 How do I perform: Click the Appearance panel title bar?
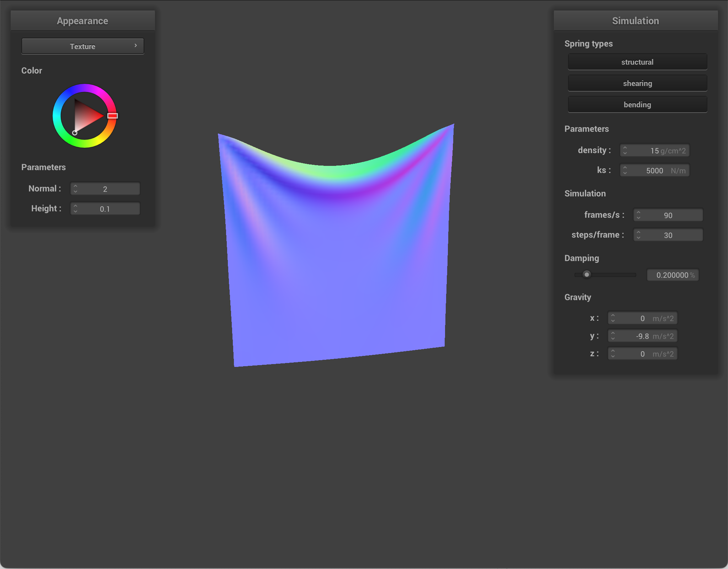pos(82,21)
